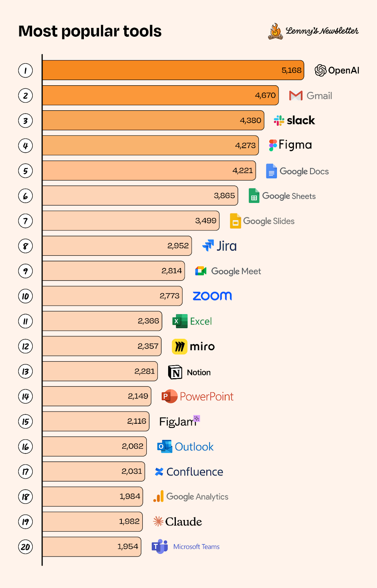Click the Jira logo icon
377x588 pixels.
[208, 245]
